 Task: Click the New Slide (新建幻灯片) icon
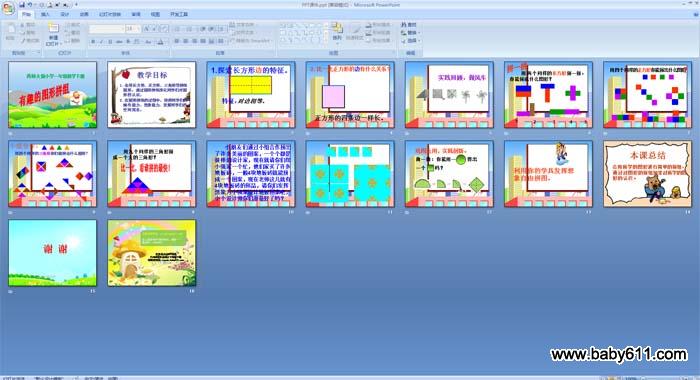point(54,28)
